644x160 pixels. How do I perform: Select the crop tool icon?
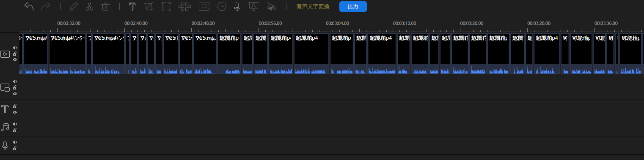149,6
